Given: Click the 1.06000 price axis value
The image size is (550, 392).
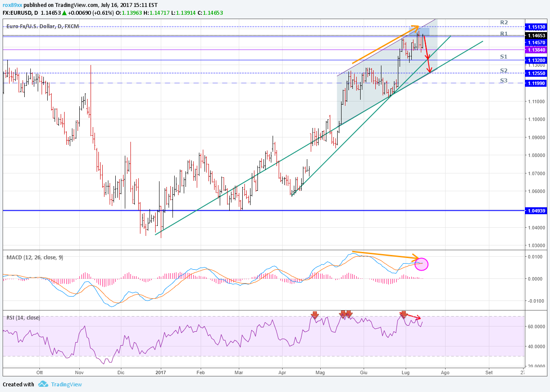Looking at the screenshot, I should (537, 191).
